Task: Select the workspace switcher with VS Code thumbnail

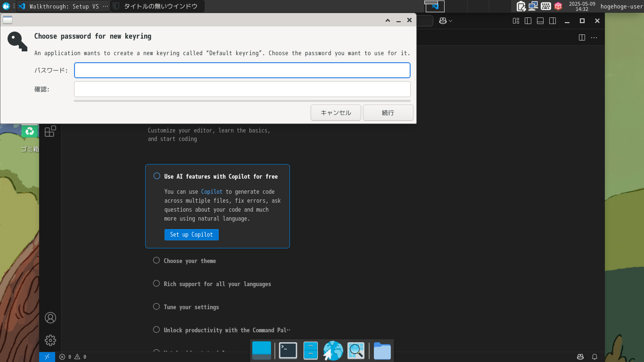Action: click(435, 6)
